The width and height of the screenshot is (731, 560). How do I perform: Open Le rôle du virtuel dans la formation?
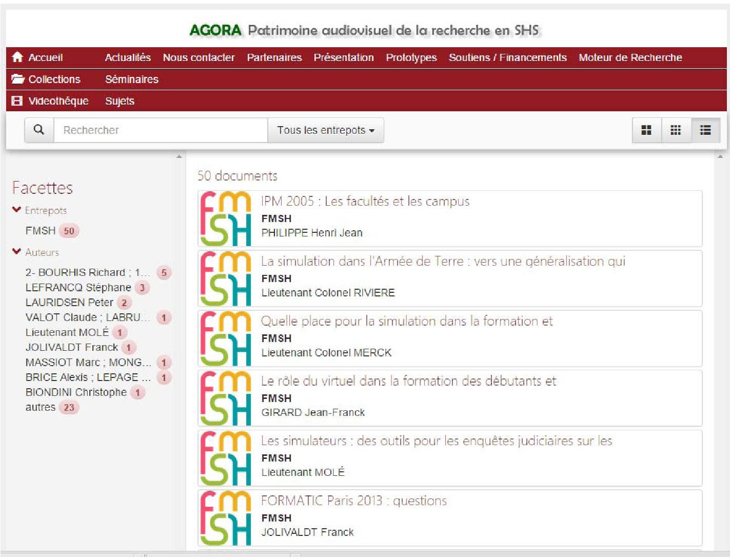click(x=408, y=381)
